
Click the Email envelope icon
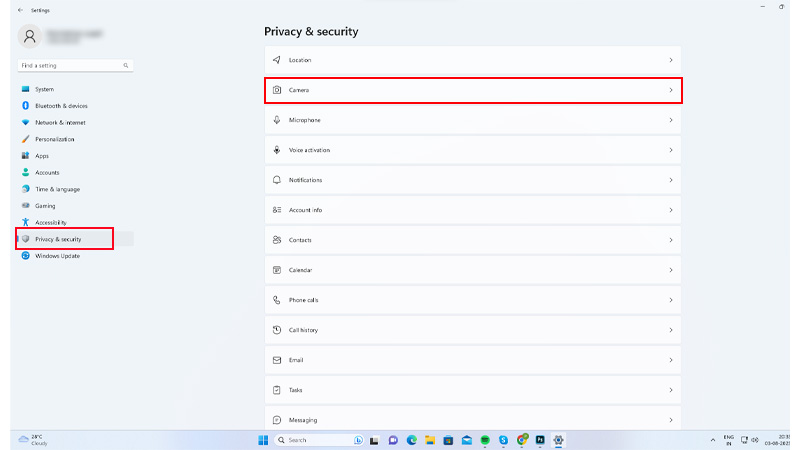click(x=277, y=360)
